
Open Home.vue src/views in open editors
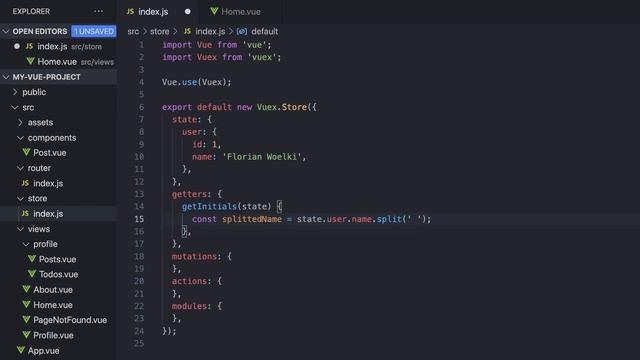(x=58, y=62)
